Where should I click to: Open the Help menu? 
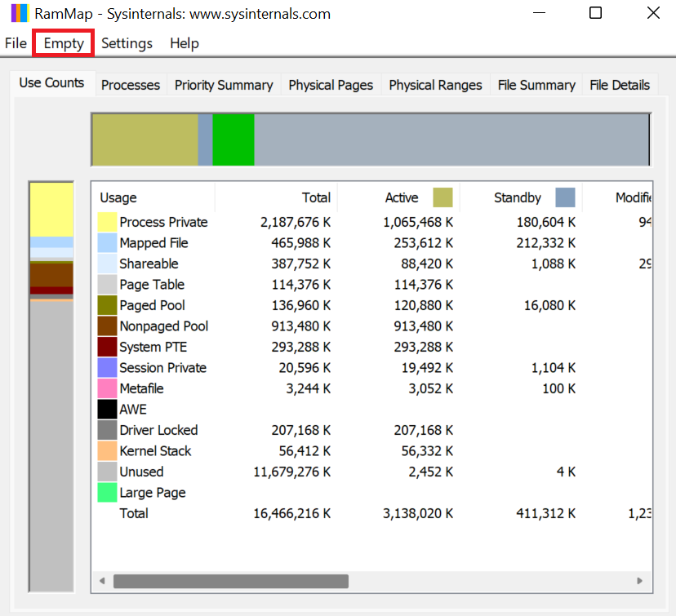click(184, 43)
